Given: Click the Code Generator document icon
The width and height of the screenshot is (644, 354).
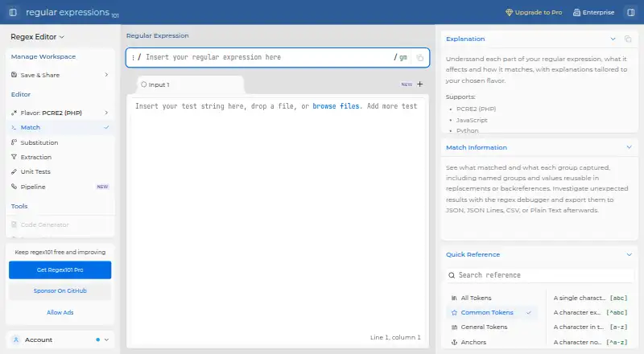Looking at the screenshot, I should tap(14, 224).
